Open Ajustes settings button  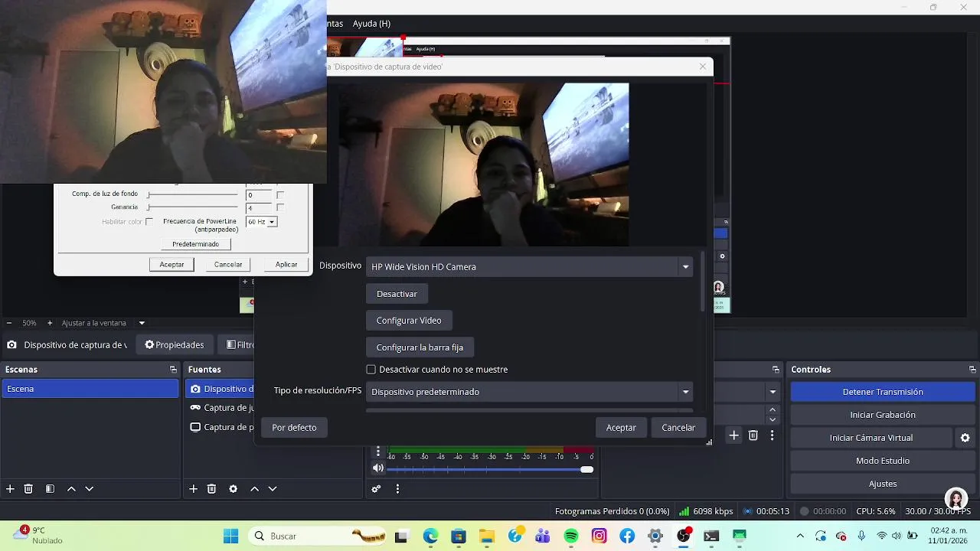883,484
